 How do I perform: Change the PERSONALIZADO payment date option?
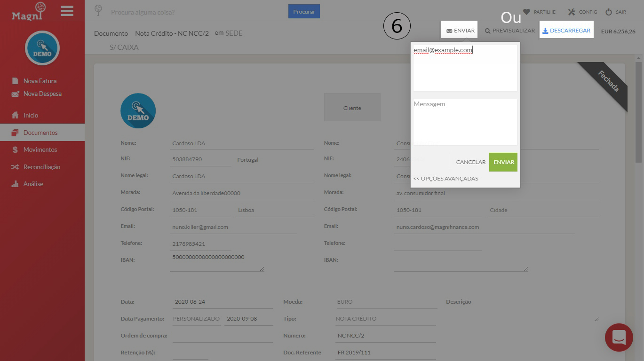coord(196,318)
